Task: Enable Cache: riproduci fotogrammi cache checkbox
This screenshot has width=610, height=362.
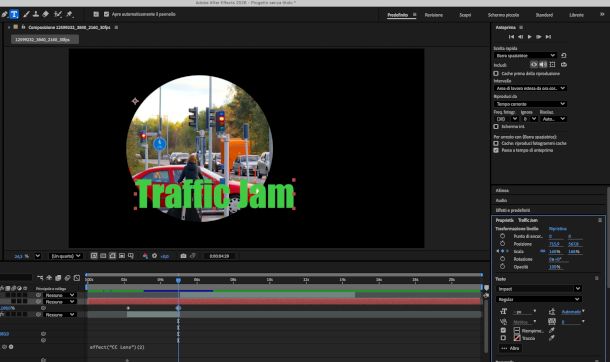Action: coord(496,143)
